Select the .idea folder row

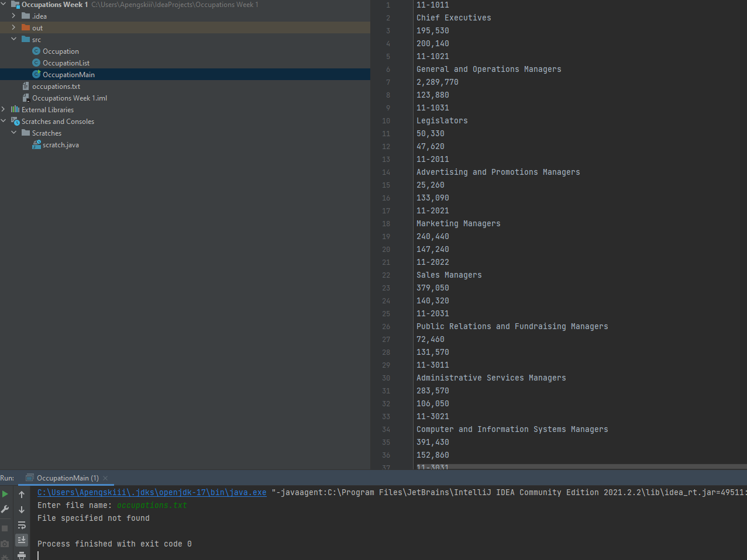[185, 16]
